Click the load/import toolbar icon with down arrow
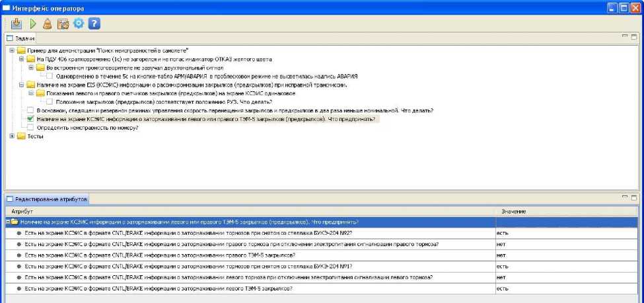 pyautogui.click(x=16, y=24)
